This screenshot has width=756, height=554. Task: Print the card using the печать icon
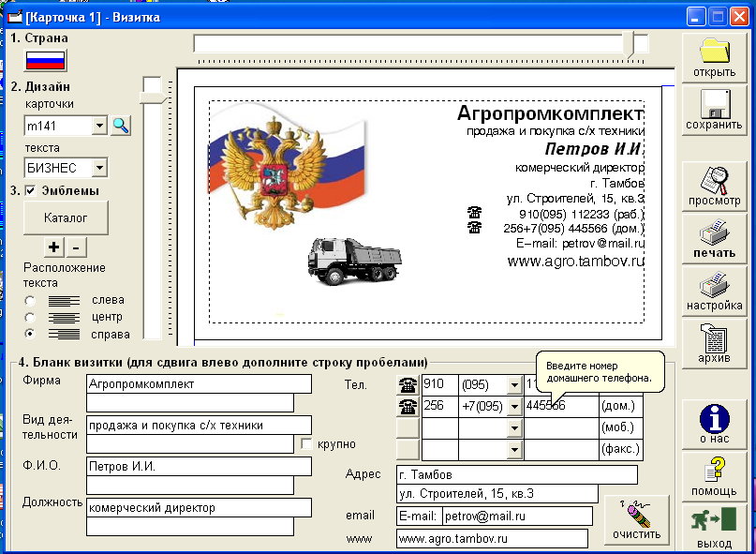coord(714,238)
